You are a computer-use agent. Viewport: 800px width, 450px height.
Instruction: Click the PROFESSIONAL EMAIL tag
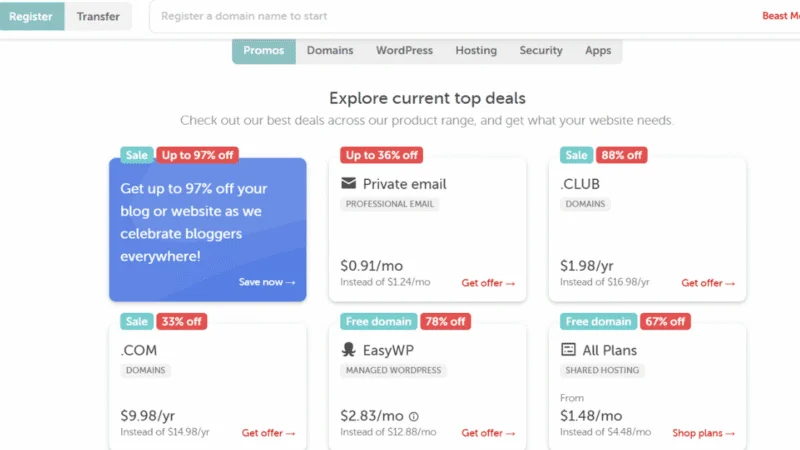[x=390, y=204]
